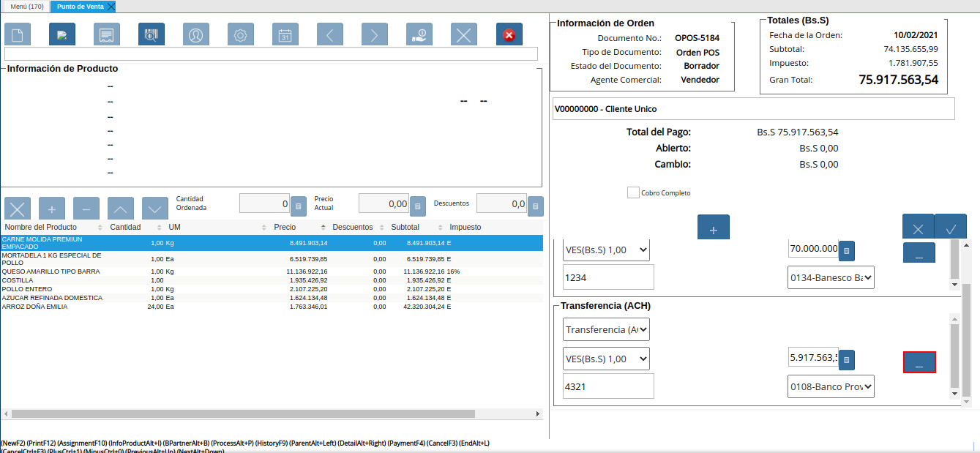Click the payment hand-with-coin icon

click(419, 34)
